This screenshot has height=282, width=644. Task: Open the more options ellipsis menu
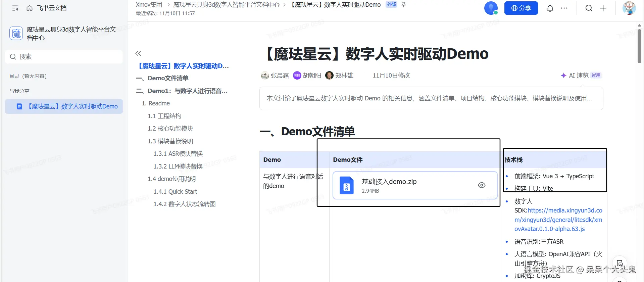tap(564, 8)
